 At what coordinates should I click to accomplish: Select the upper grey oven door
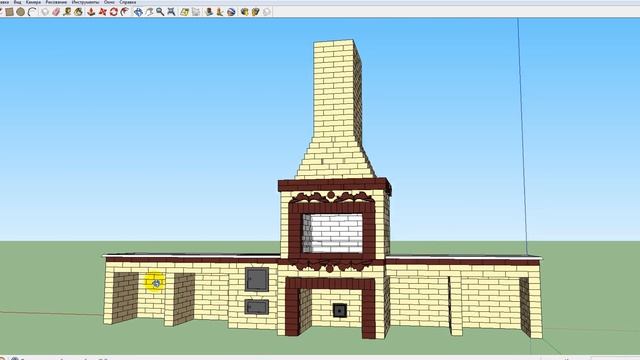coord(257,280)
